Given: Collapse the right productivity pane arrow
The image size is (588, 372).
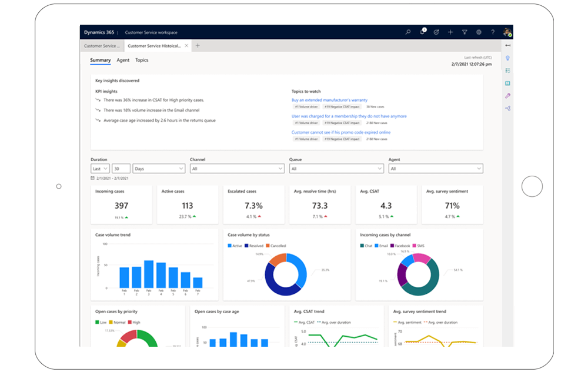Looking at the screenshot, I should (508, 45).
